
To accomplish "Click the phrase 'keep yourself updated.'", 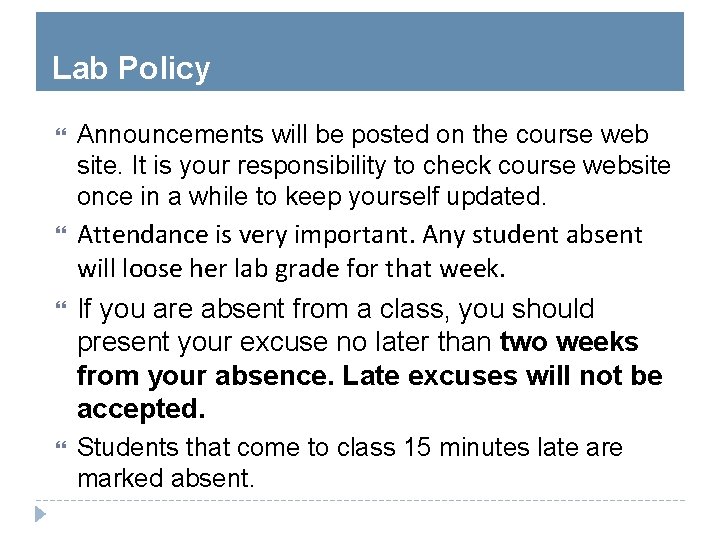I will tap(416, 197).
